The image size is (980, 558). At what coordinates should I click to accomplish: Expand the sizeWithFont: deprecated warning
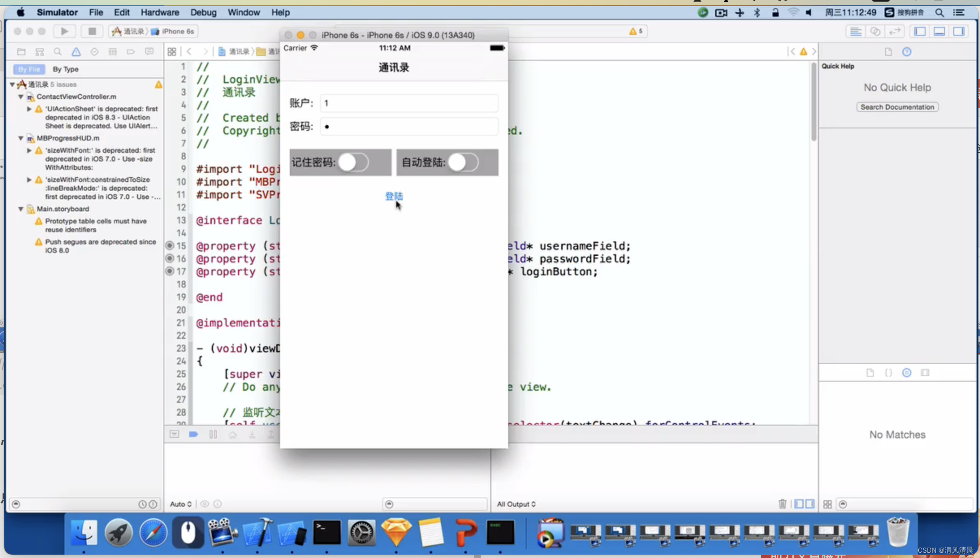(x=29, y=150)
